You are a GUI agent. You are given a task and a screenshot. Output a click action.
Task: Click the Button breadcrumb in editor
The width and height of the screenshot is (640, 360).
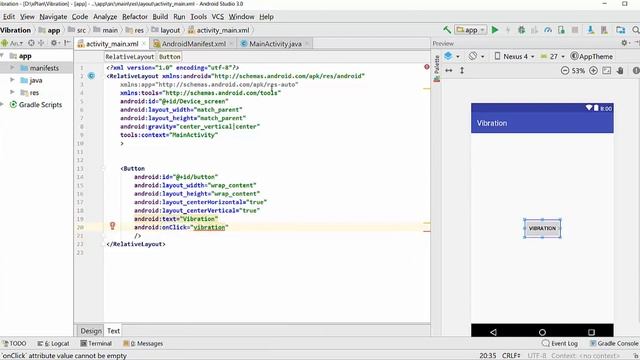169,57
